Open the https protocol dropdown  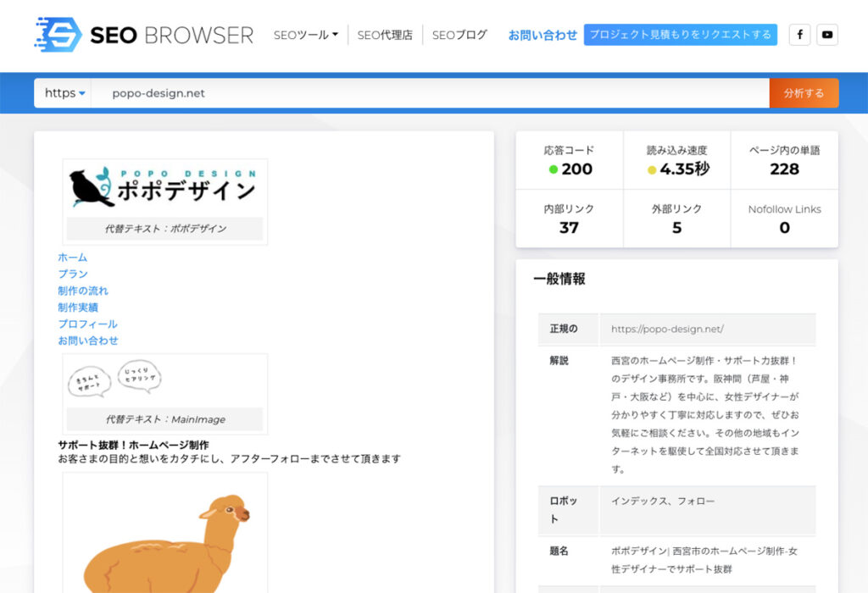click(62, 93)
